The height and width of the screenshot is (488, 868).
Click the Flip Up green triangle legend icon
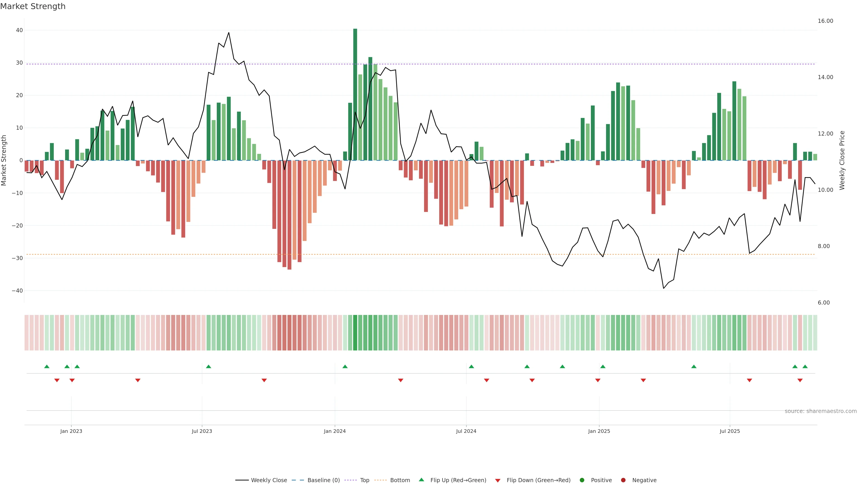[421, 480]
